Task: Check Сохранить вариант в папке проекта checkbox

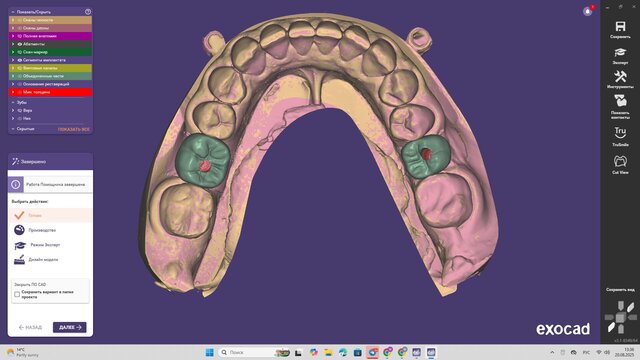Action: click(x=17, y=294)
